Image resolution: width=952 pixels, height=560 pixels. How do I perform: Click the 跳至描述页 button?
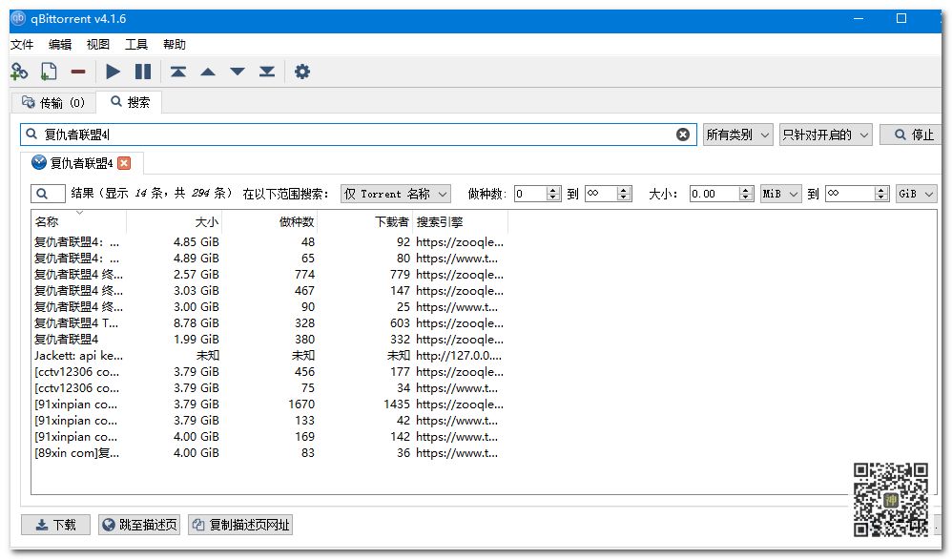point(139,525)
